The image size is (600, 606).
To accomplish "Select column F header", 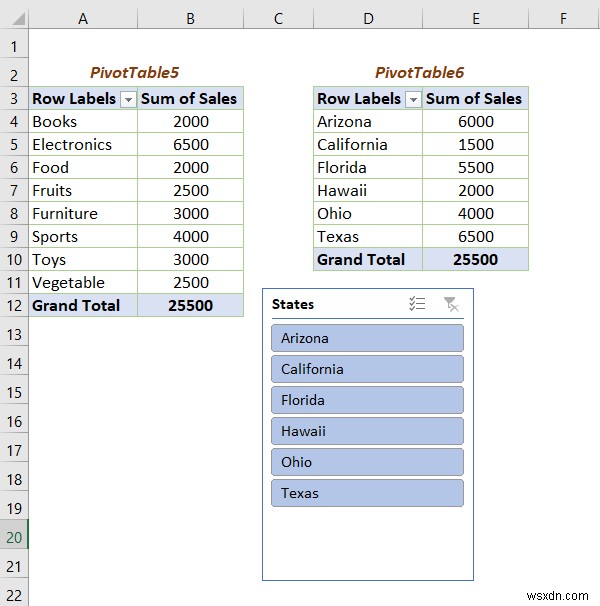I will click(x=564, y=19).
